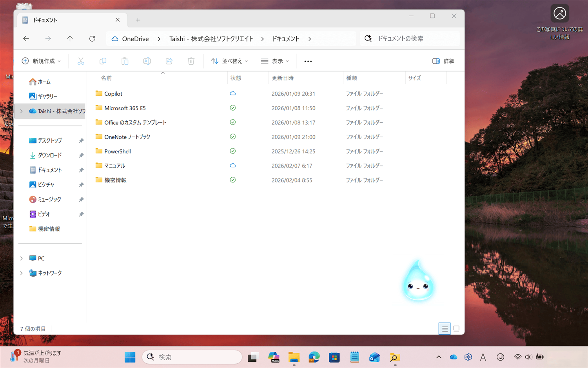Click the Paste clipboard icon
Image resolution: width=588 pixels, height=368 pixels.
[125, 61]
